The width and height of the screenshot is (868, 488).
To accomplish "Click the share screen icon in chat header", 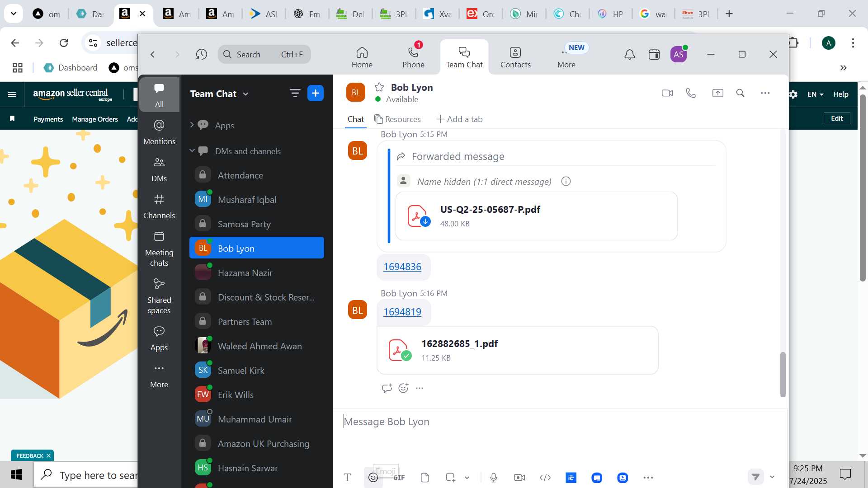I will 717,93.
